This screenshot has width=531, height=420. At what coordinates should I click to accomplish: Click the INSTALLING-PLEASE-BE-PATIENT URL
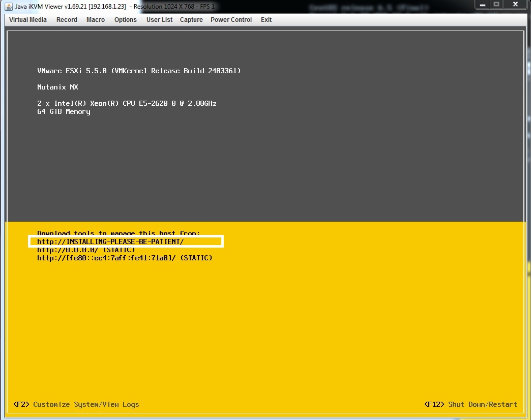click(x=110, y=242)
